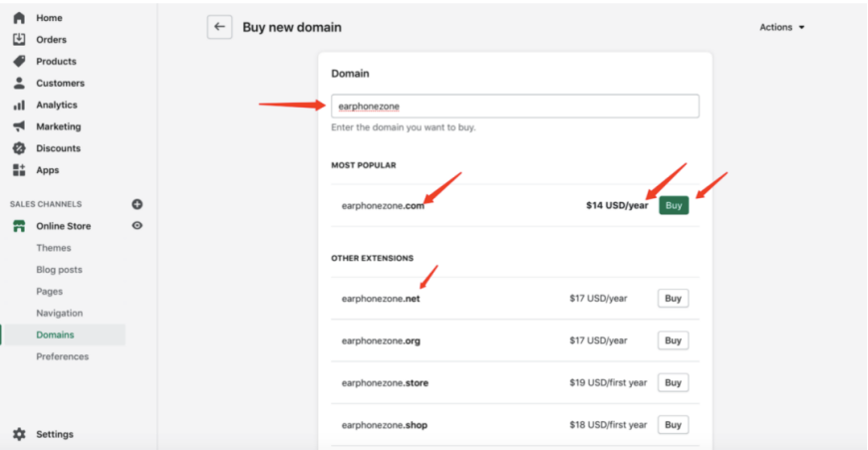Click the Buy new domain title
Screen dimensions: 868x450
pos(292,27)
